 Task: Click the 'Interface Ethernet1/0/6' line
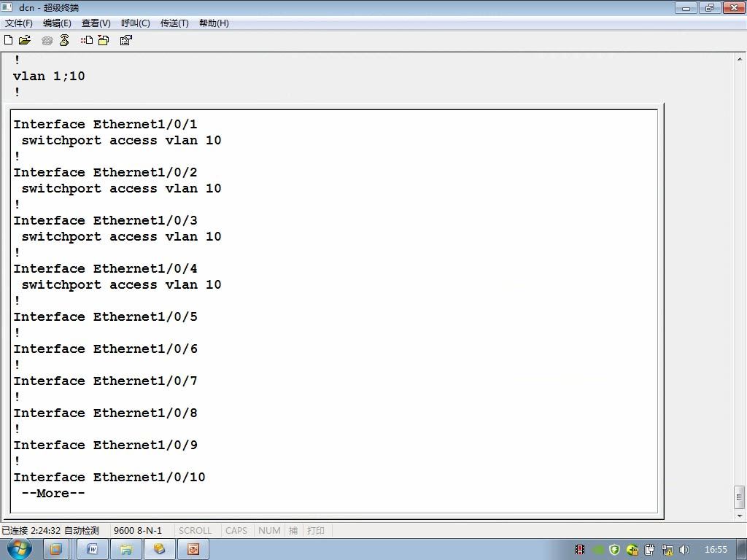[x=105, y=349]
